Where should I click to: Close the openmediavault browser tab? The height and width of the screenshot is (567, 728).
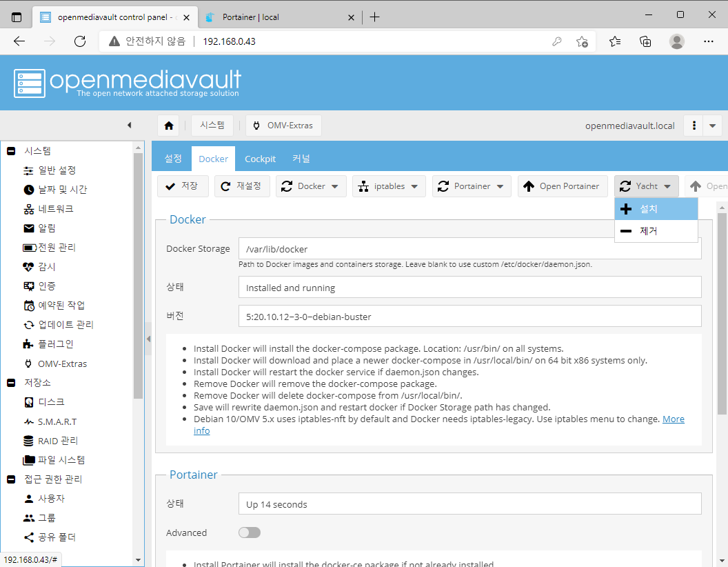(x=186, y=18)
